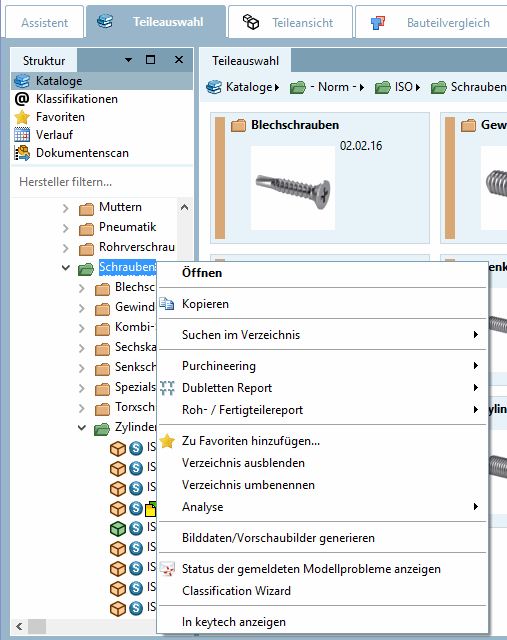
Task: Select the Torxsch folder in tree
Action: point(125,407)
